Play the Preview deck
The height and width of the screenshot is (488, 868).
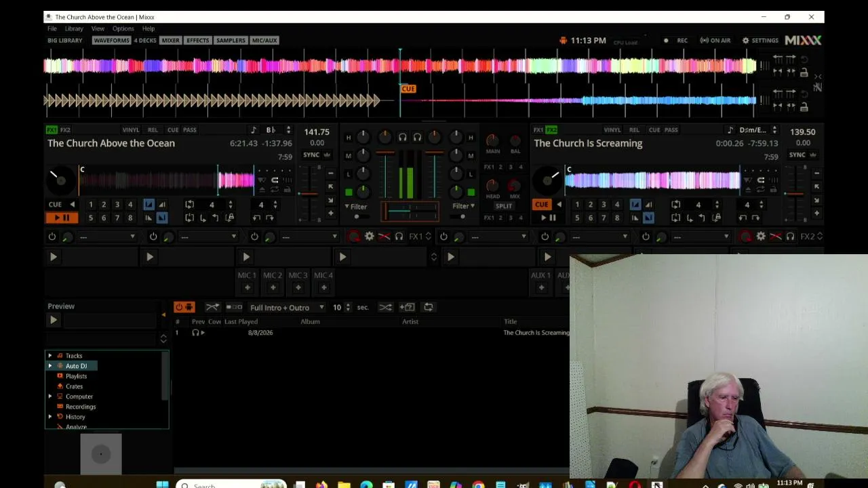click(53, 320)
